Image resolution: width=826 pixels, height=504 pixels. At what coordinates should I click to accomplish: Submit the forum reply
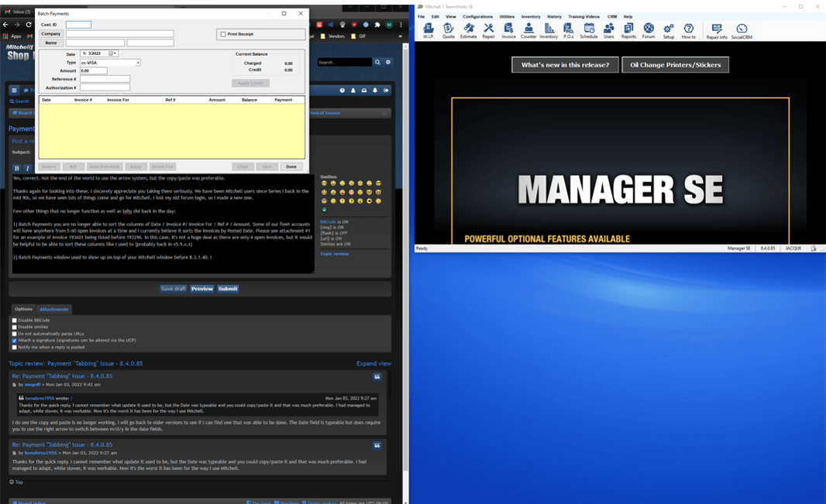click(228, 289)
